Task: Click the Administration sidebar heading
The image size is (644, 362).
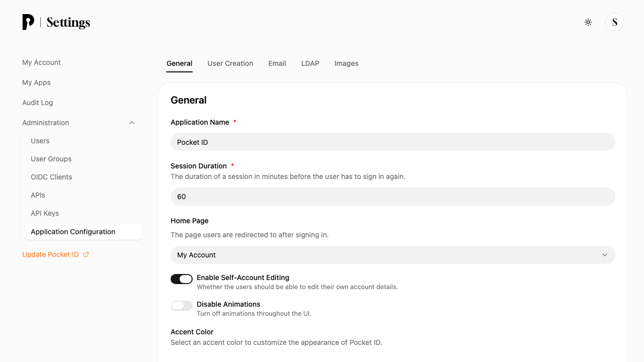Action: 46,123
